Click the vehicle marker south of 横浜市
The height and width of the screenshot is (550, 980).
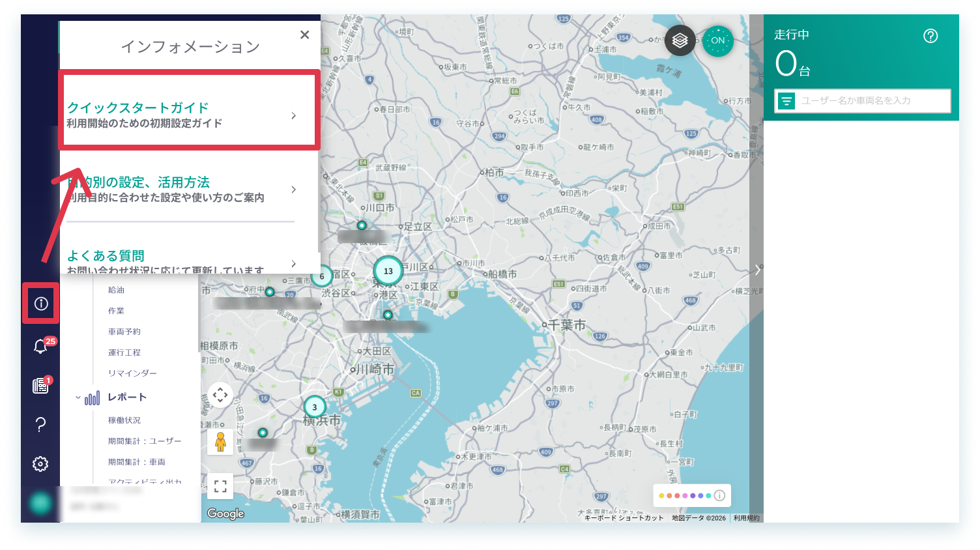click(x=263, y=433)
